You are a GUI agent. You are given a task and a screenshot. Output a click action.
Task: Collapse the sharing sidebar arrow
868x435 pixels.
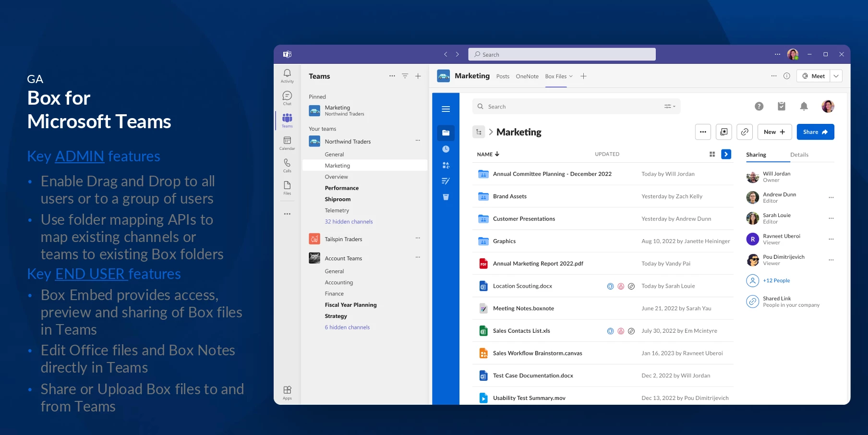pos(726,154)
